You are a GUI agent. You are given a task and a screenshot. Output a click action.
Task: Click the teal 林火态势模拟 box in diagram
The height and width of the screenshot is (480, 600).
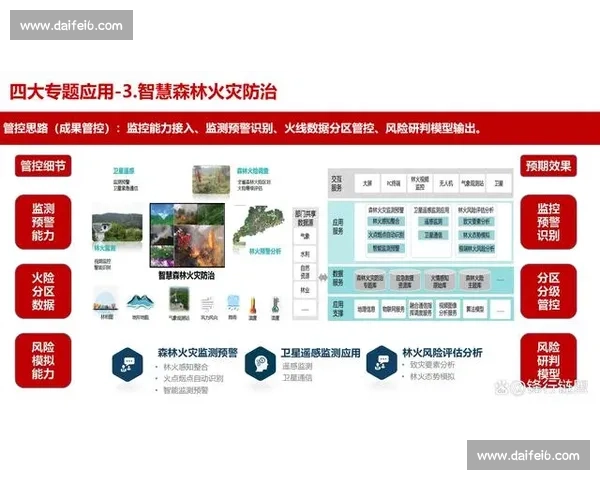click(476, 235)
